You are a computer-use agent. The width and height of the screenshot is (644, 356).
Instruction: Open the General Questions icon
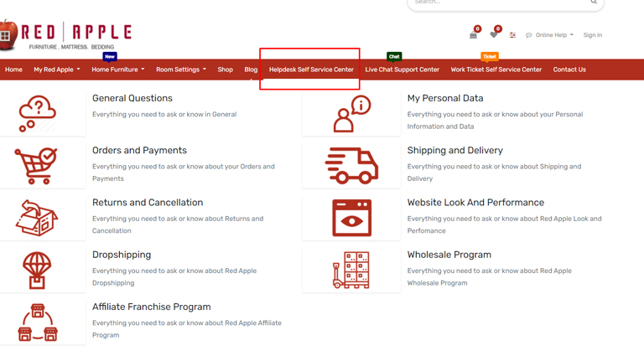(x=37, y=113)
